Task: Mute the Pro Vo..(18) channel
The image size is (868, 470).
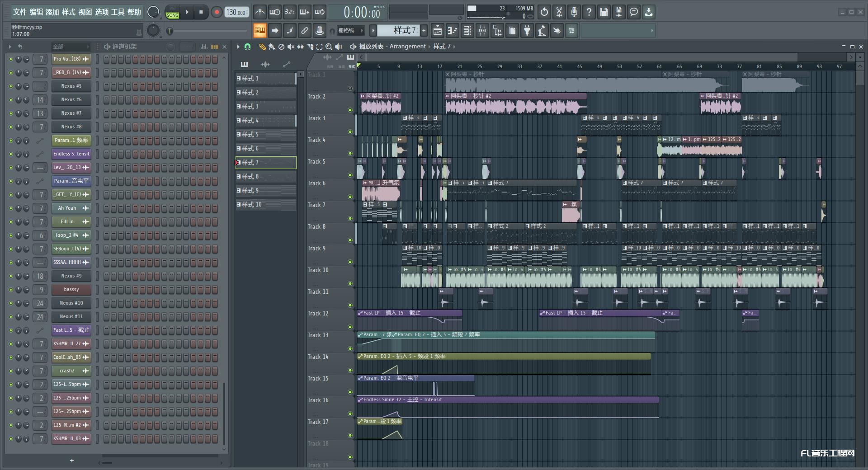Action: (x=11, y=59)
